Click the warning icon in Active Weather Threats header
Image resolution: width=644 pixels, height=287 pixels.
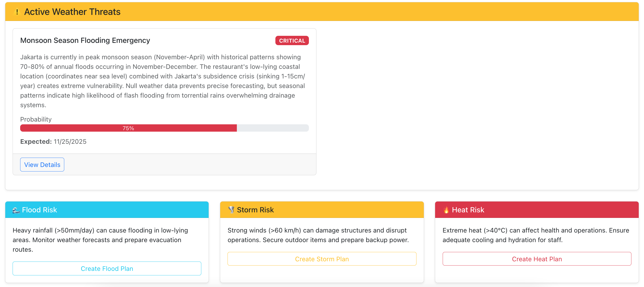tap(17, 11)
